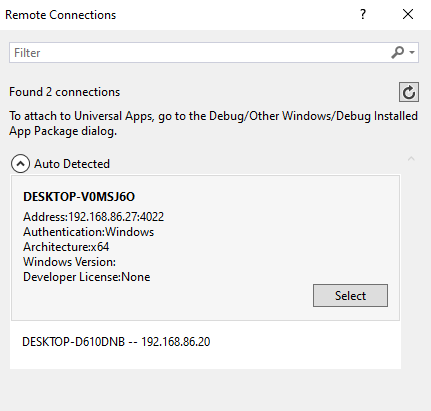
Task: Click the magnifying glass search icon
Action: click(398, 52)
